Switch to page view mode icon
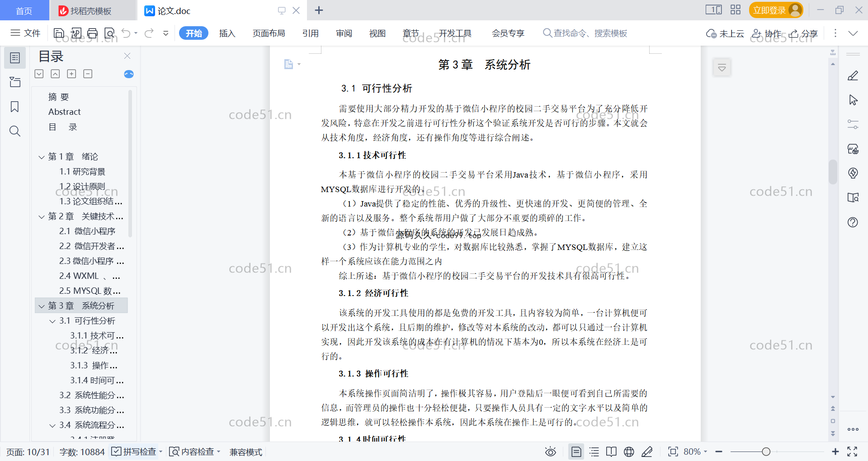The width and height of the screenshot is (868, 461). tap(576, 452)
